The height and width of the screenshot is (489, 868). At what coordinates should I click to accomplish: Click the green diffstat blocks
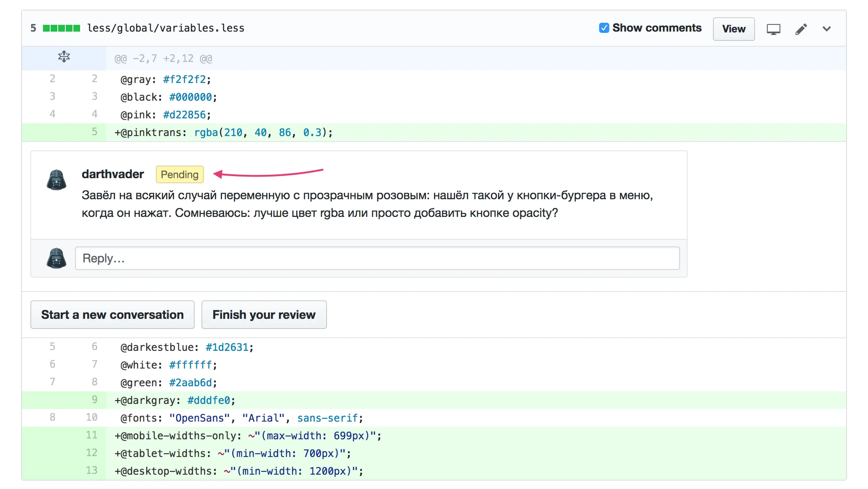[x=62, y=28]
